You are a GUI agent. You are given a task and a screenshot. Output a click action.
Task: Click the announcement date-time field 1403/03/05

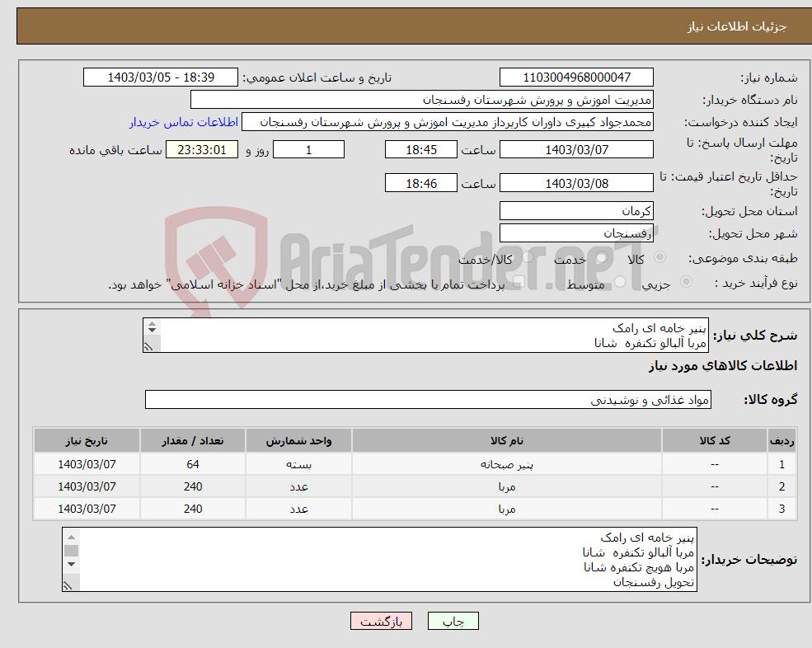tap(161, 77)
